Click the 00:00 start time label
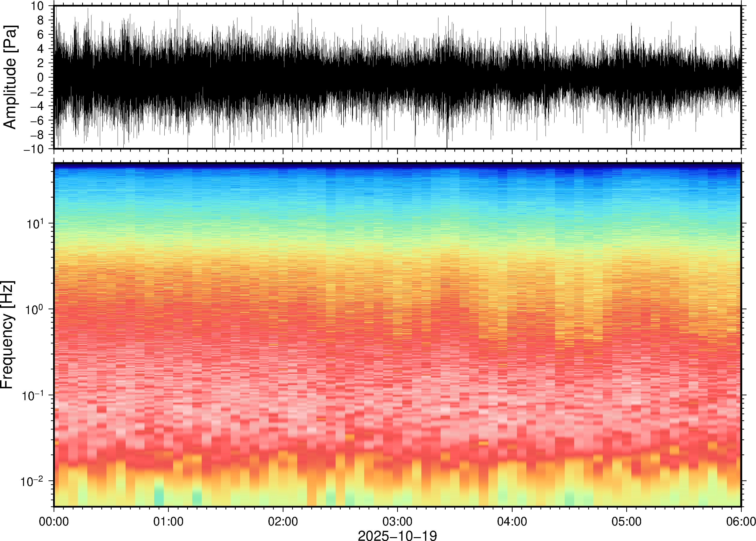The width and height of the screenshot is (756, 541). pos(54,521)
